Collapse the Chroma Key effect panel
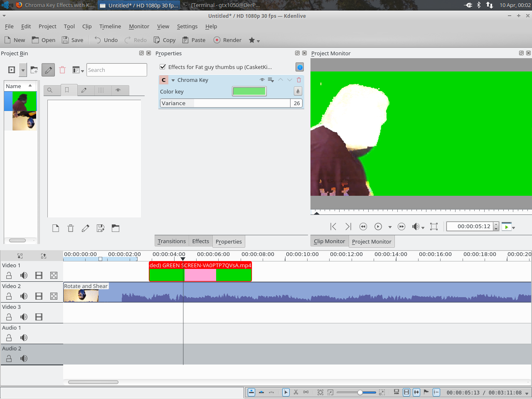532x399 pixels. point(173,80)
